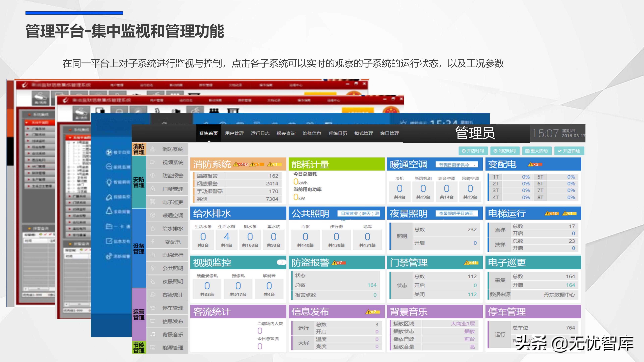Click the car icon beside 停车管理 in sidebar
644x362 pixels.
tap(152, 308)
